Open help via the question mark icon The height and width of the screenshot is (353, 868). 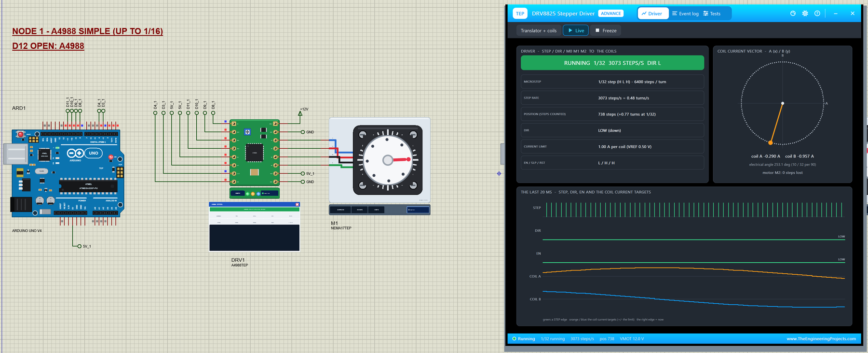tap(817, 14)
